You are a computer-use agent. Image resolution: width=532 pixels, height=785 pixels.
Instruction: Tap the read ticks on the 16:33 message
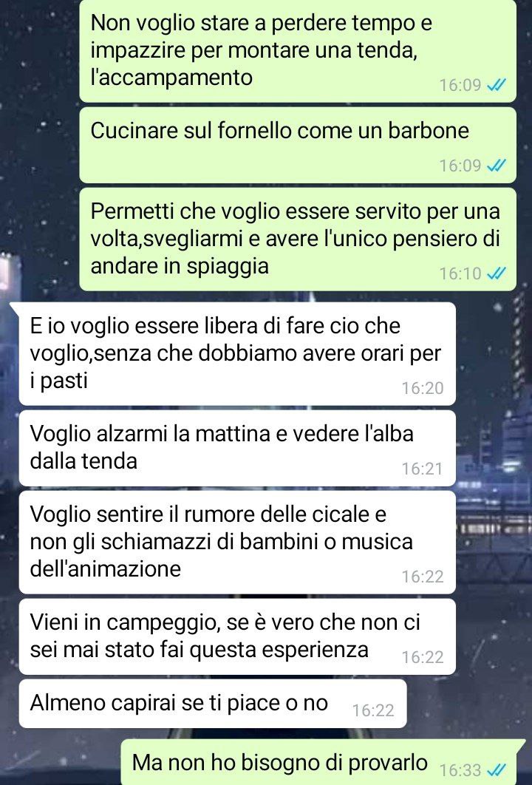(x=497, y=769)
